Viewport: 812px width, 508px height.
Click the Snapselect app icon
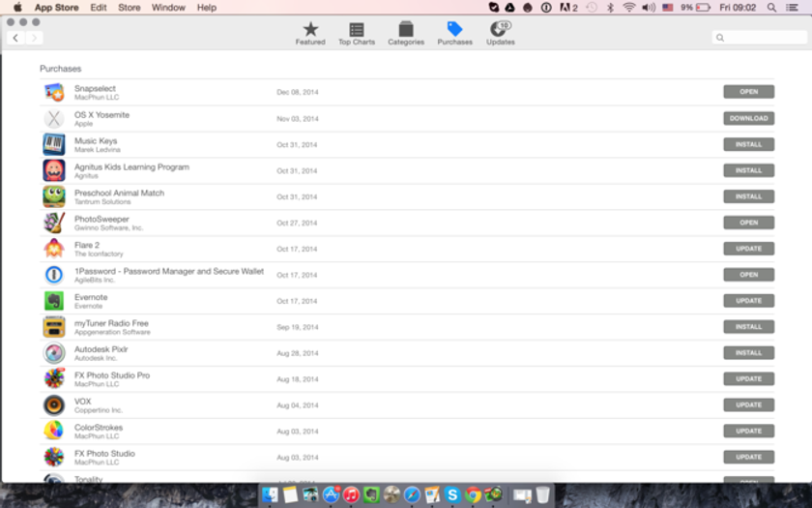point(54,92)
